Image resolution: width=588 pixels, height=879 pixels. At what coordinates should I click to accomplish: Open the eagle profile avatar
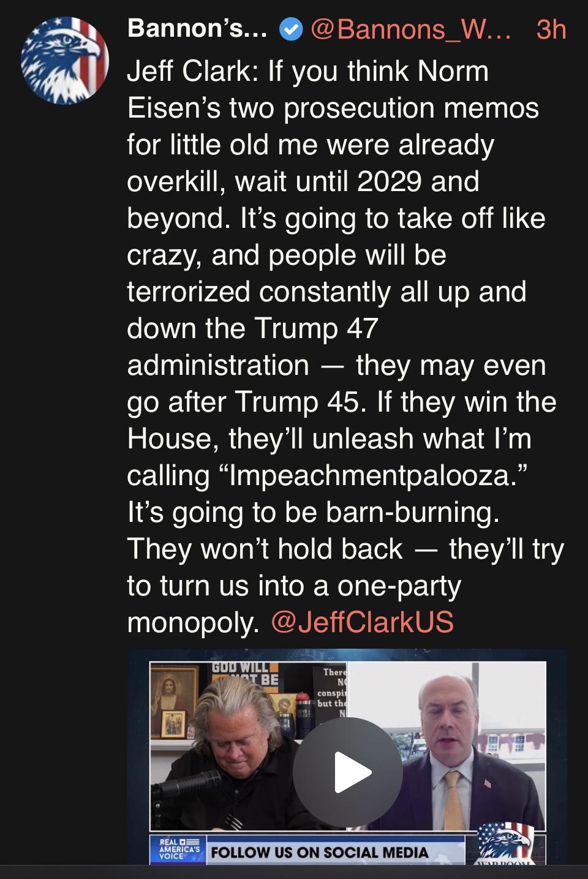tap(65, 61)
